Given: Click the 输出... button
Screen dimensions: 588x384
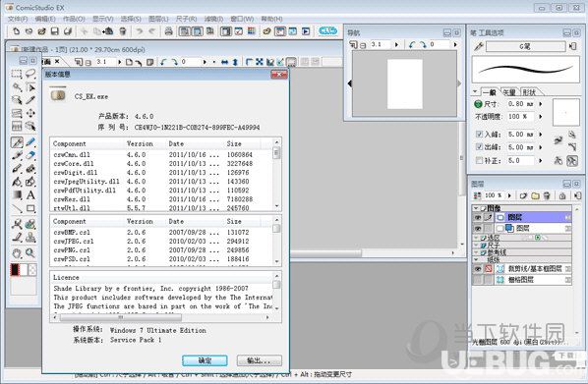Looking at the screenshot, I should point(260,360).
